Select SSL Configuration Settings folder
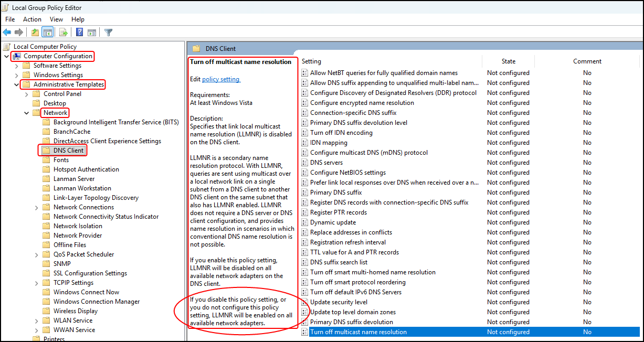 [90, 273]
